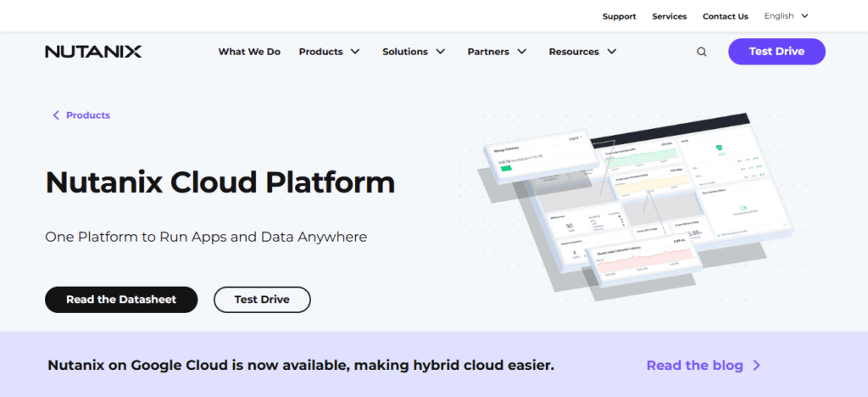868x397 pixels.
Task: Open the Contact Us link
Action: click(x=726, y=17)
